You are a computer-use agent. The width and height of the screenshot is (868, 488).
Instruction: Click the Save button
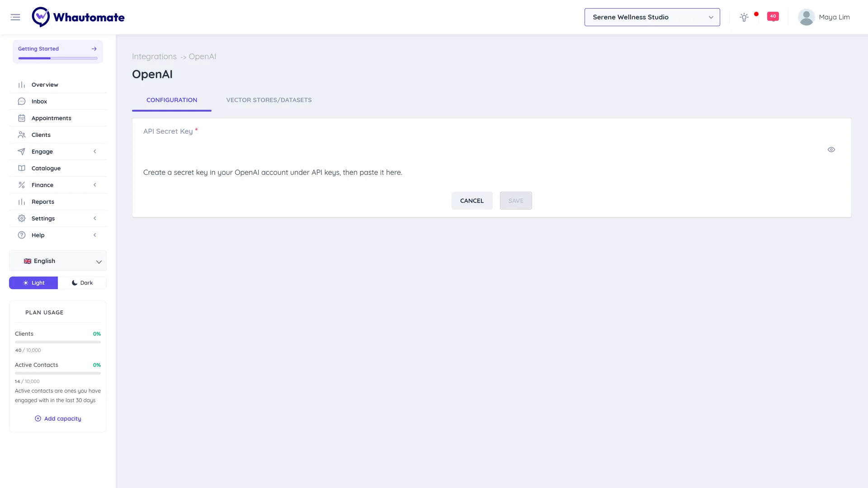click(x=516, y=201)
